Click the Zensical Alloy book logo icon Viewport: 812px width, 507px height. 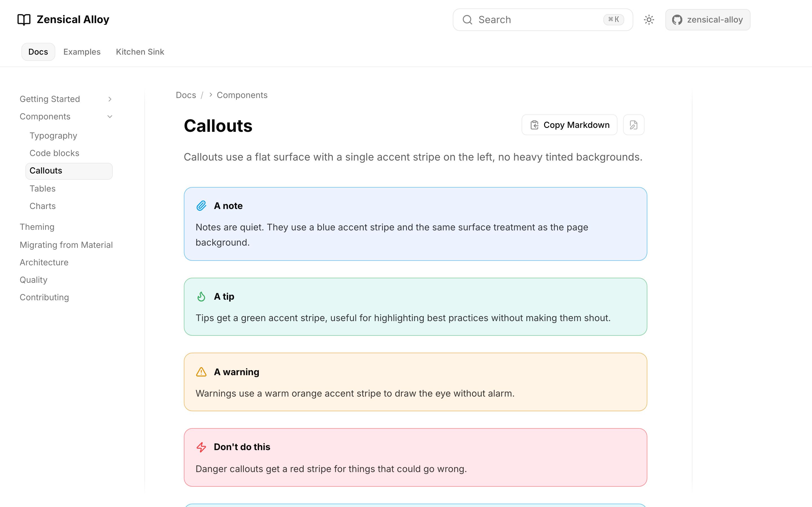click(x=24, y=20)
